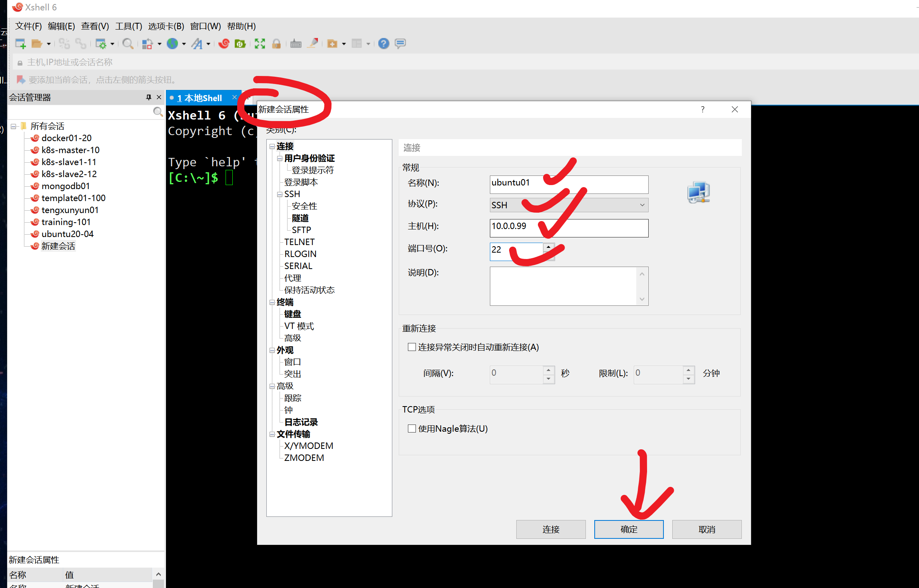Collapse the 文件传输 category node
919x588 pixels.
[x=272, y=435]
